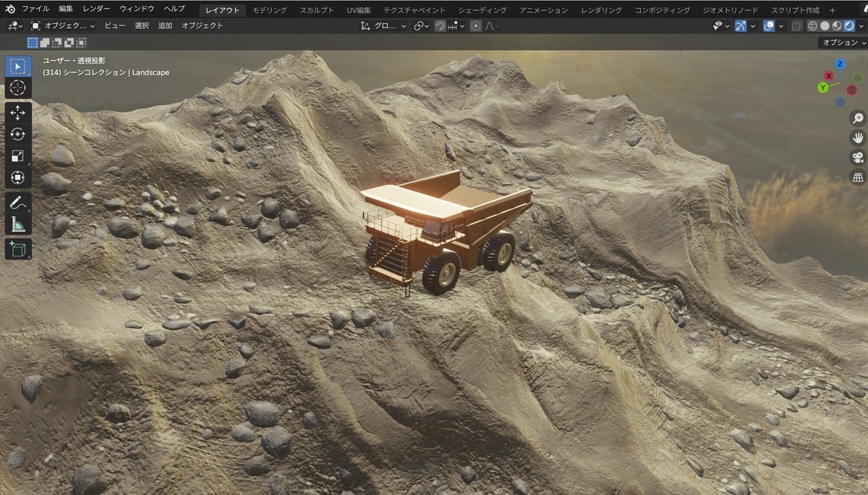
Task: Switch to wireframe viewport shading
Action: tap(812, 25)
